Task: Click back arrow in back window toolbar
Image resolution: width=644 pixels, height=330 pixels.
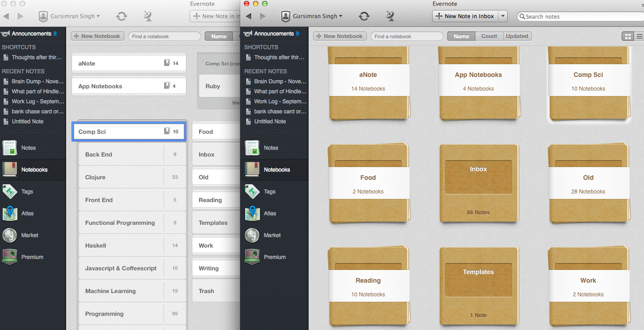Action: (6, 16)
